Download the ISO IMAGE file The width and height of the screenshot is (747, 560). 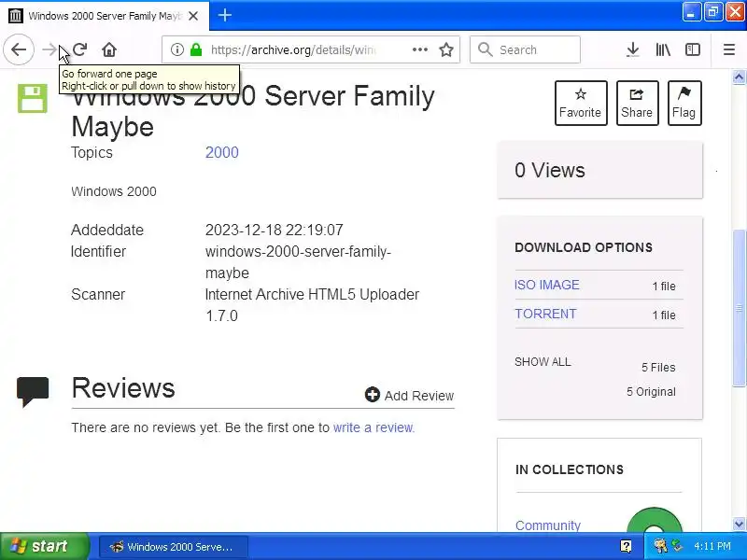coord(547,285)
